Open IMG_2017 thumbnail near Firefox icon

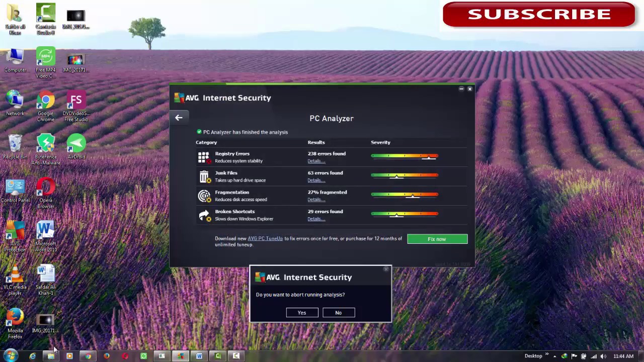(46, 324)
